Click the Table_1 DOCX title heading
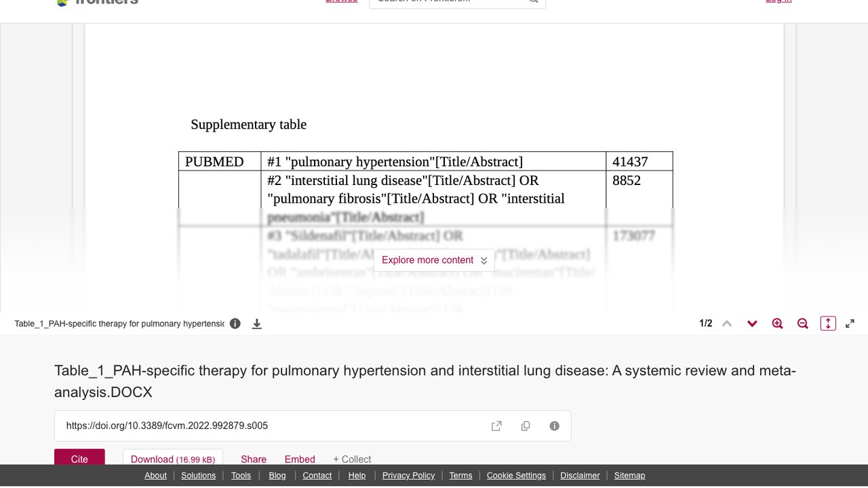 [425, 381]
